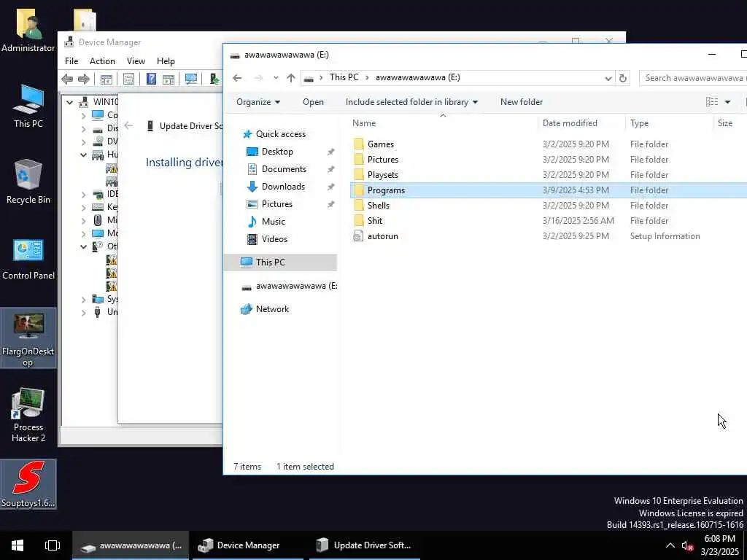Click Open button in Explorer command bar

(x=313, y=102)
